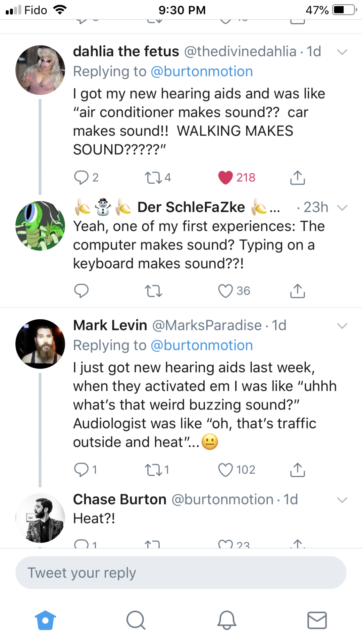Share Mark Levin's tweet
This screenshot has height=644, width=362.
297,470
